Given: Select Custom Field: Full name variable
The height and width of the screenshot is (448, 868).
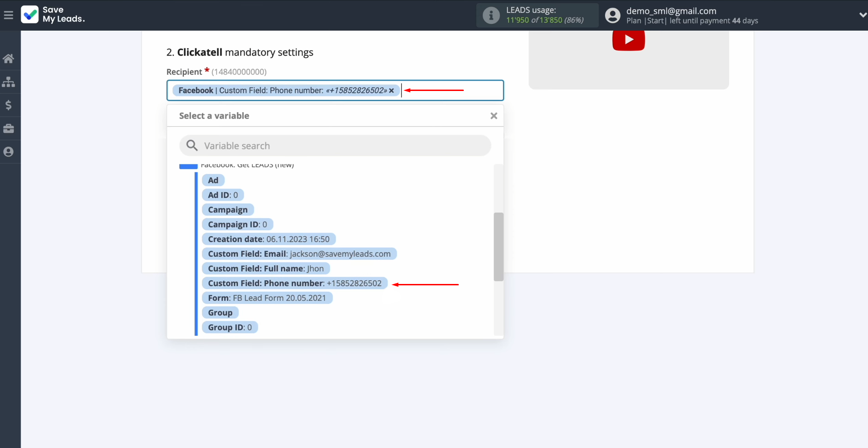Looking at the screenshot, I should click(266, 268).
